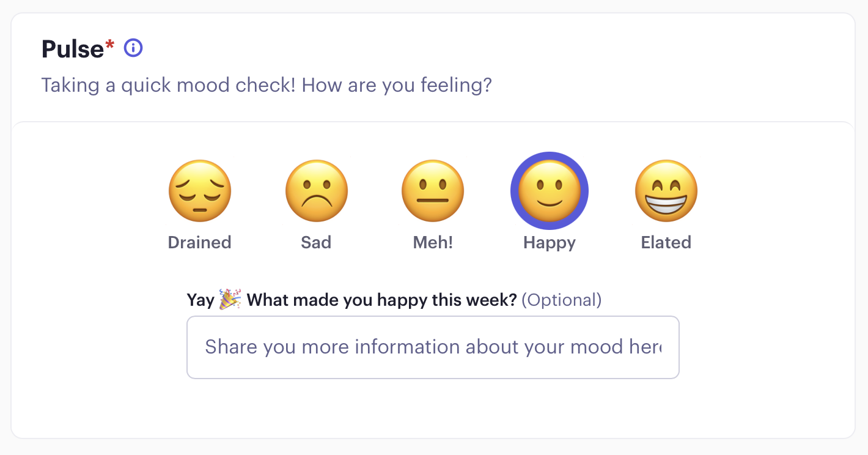This screenshot has width=868, height=455.
Task: Click the Sad text label
Action: tap(316, 242)
